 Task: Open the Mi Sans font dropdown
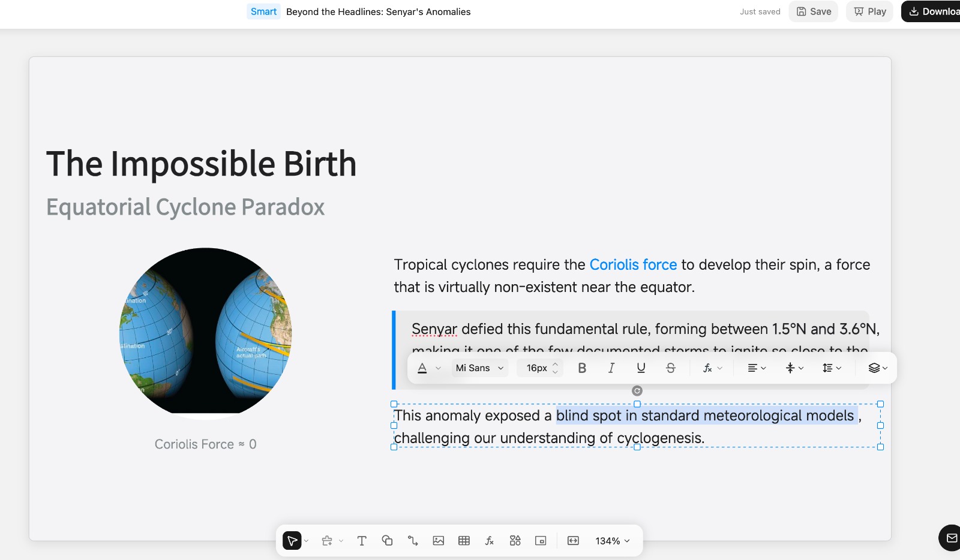point(479,368)
